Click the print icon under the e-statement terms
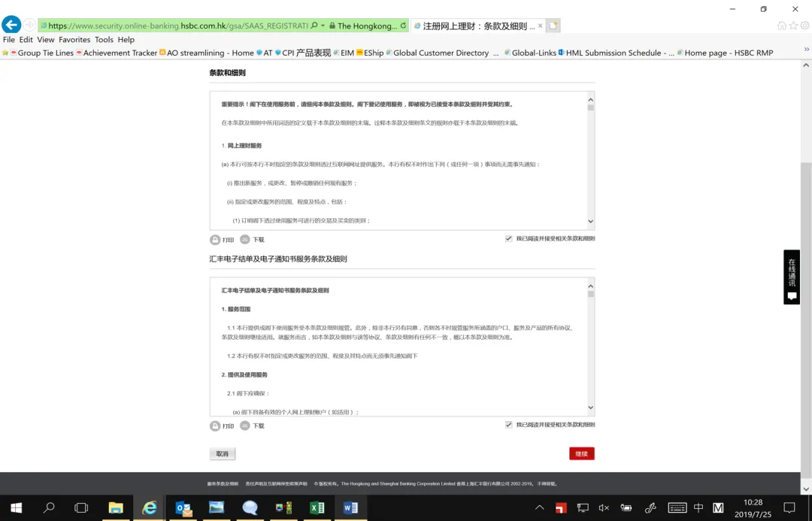 [215, 426]
